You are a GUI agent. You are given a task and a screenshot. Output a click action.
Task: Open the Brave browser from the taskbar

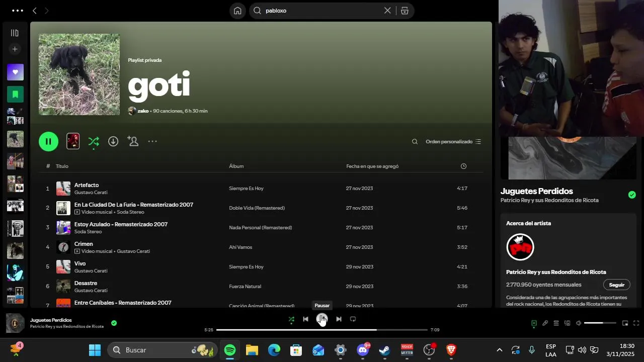click(451, 350)
